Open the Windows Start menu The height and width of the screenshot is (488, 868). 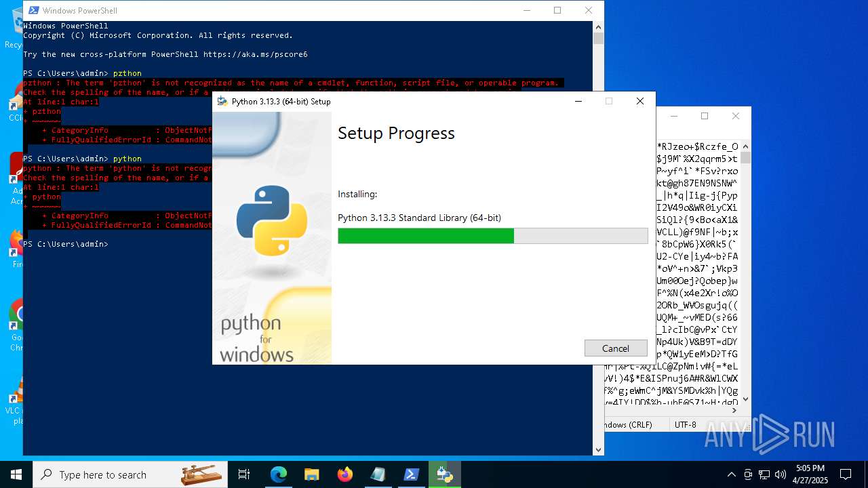[x=16, y=474]
